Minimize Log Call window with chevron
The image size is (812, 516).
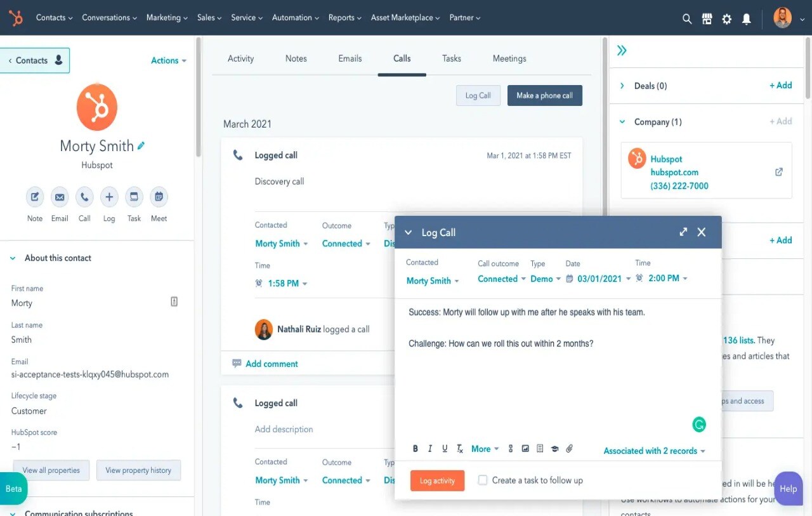pyautogui.click(x=409, y=232)
